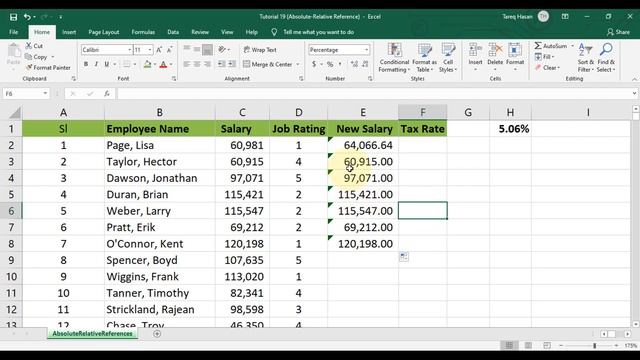The image size is (640, 360).
Task: Switch to the Formulas tab
Action: point(143,32)
